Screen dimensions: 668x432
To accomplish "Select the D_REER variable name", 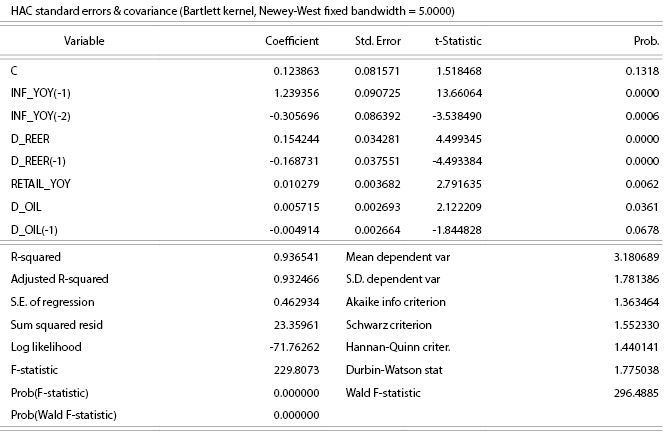I will pyautogui.click(x=30, y=139).
